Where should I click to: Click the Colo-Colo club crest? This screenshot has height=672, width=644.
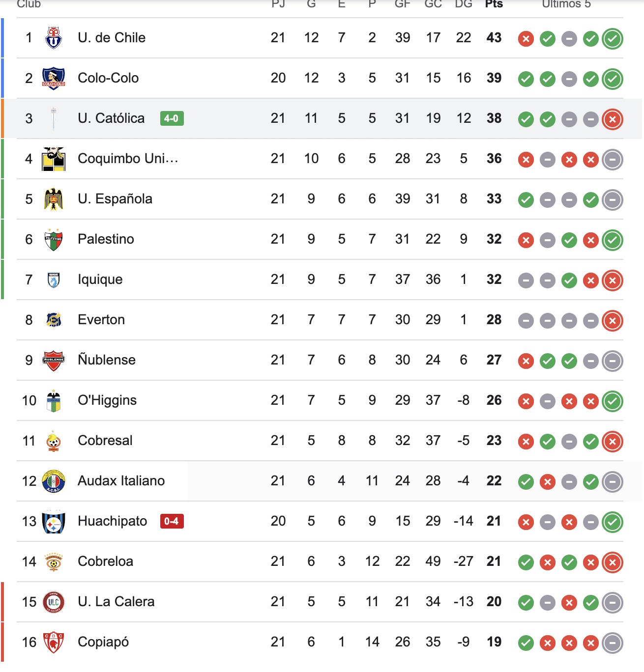click(x=54, y=78)
